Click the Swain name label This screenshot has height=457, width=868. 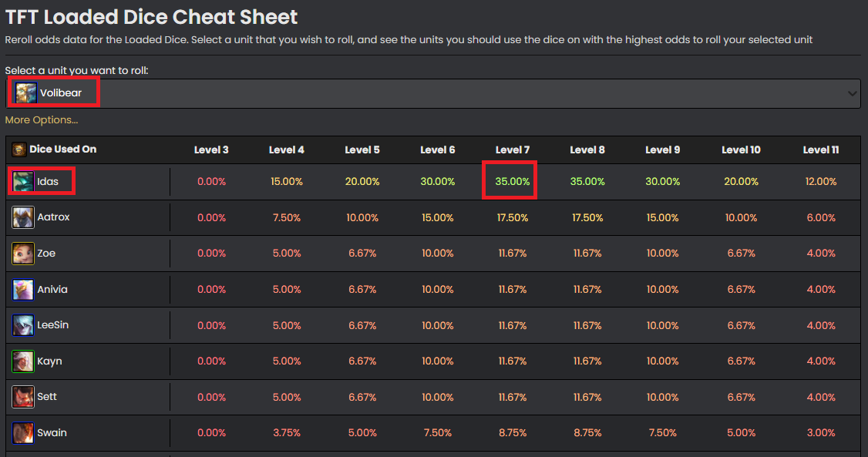pos(52,432)
